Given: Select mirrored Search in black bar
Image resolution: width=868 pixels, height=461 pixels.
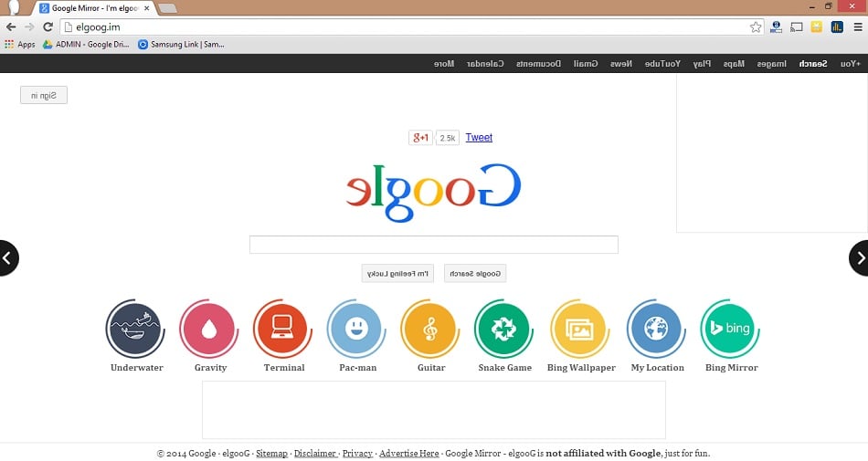Looking at the screenshot, I should 813,64.
